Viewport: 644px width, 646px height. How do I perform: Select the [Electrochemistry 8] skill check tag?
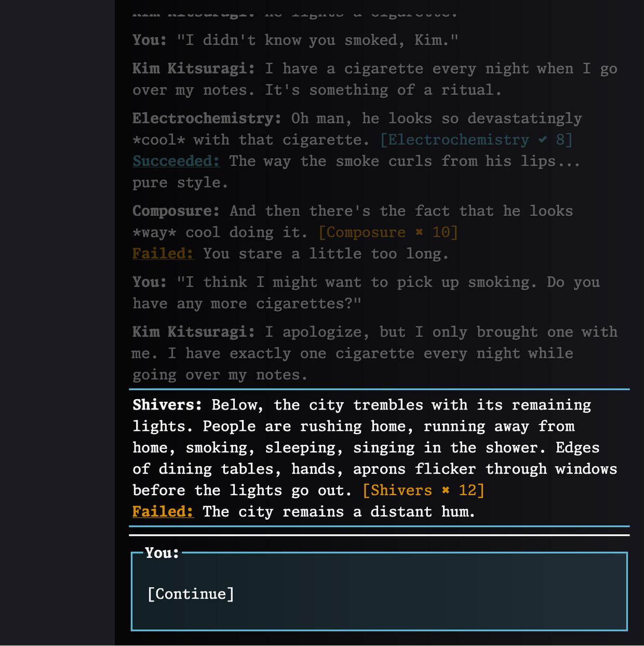click(x=476, y=140)
